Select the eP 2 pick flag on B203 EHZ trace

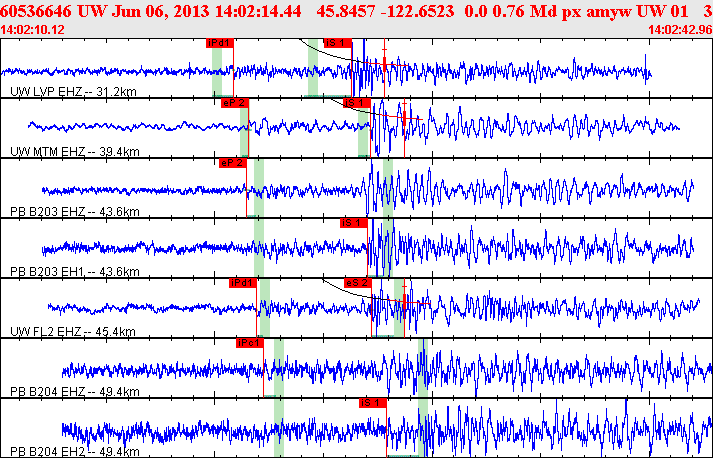233,163
